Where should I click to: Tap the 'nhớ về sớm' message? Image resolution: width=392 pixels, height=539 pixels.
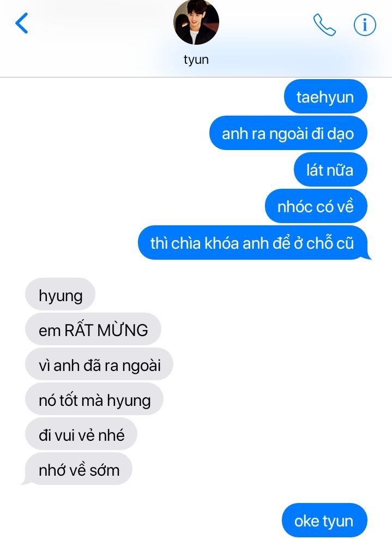point(77,470)
